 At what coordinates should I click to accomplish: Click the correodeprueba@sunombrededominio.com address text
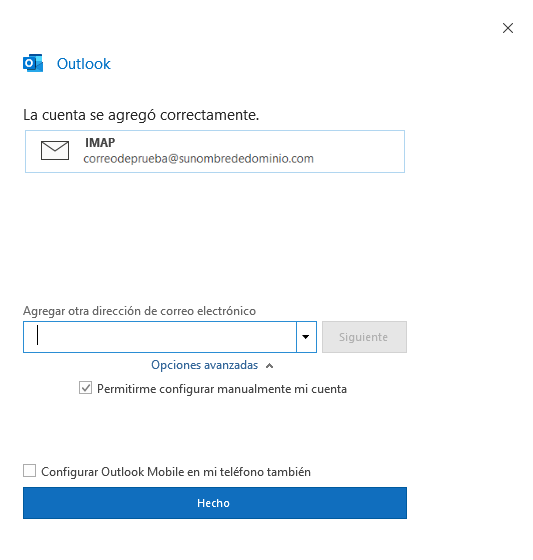pos(198,159)
